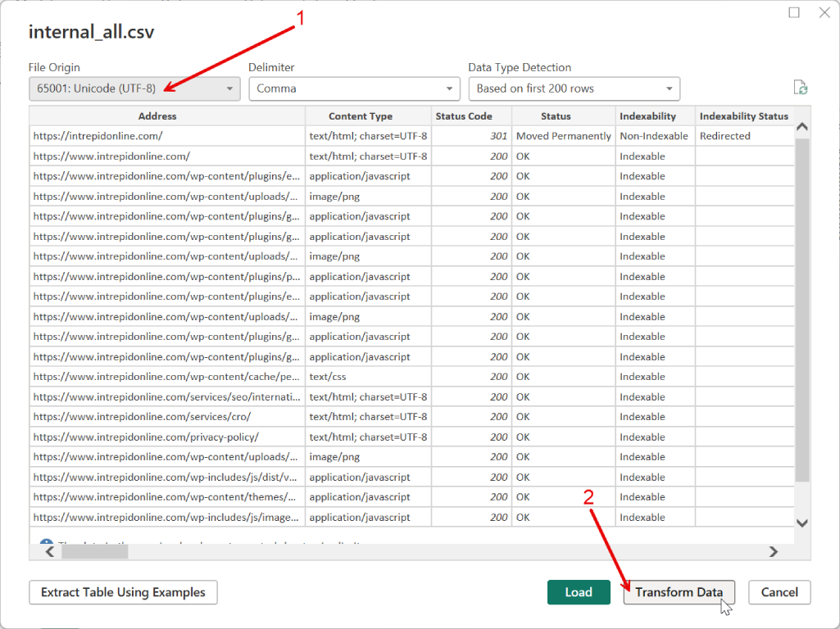Select the Indexability Status column header

tap(744, 116)
